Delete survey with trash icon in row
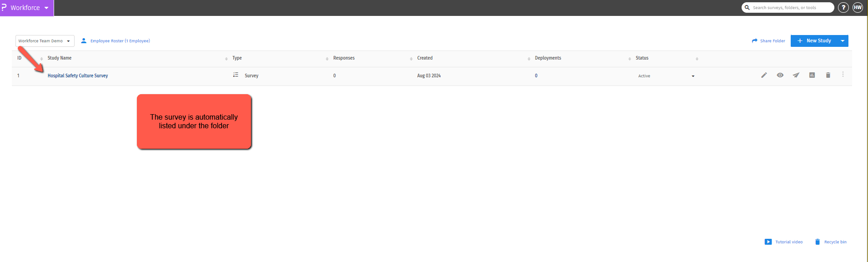The image size is (868, 262). pyautogui.click(x=828, y=75)
